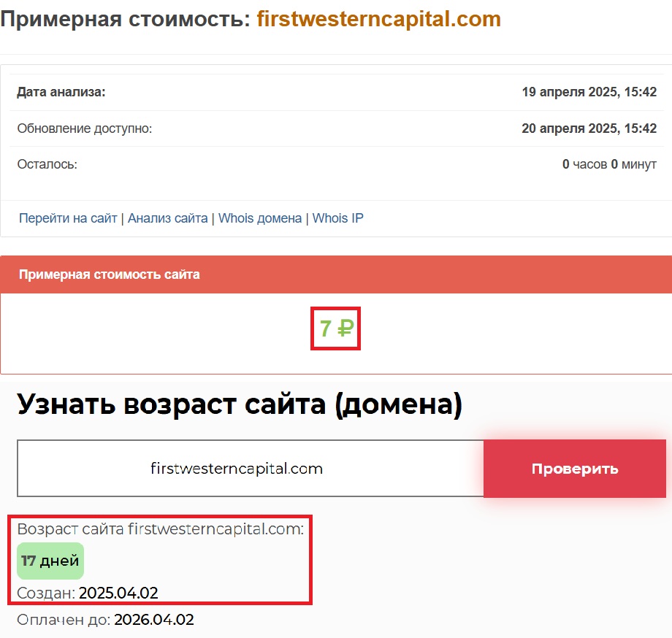Click the "Узнать возраст сайта (домена)" heading
The image size is (672, 638).
coord(240,404)
